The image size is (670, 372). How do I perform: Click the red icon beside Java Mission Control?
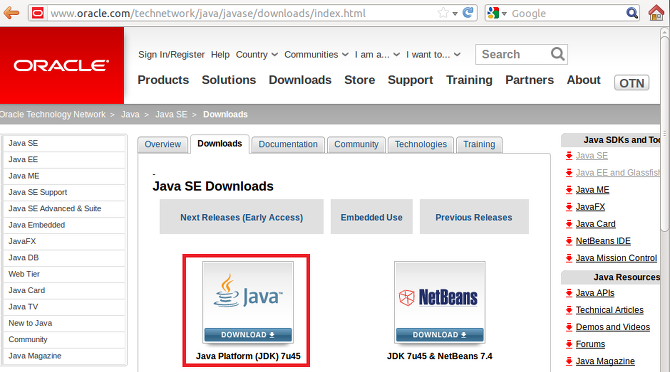569,258
